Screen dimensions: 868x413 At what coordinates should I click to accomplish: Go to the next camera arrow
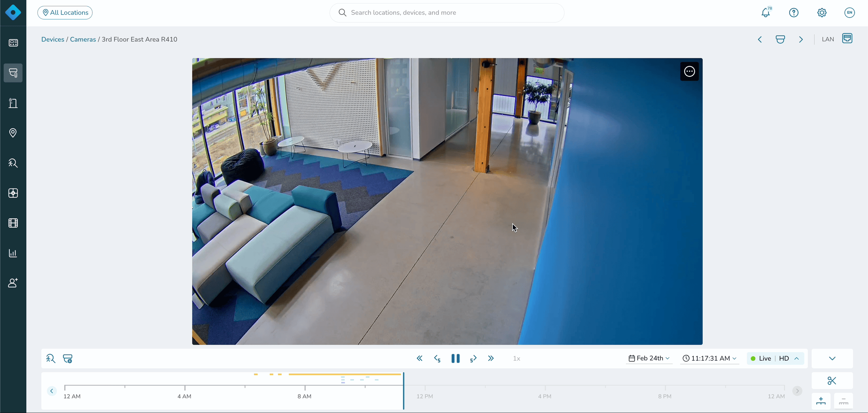(x=801, y=40)
